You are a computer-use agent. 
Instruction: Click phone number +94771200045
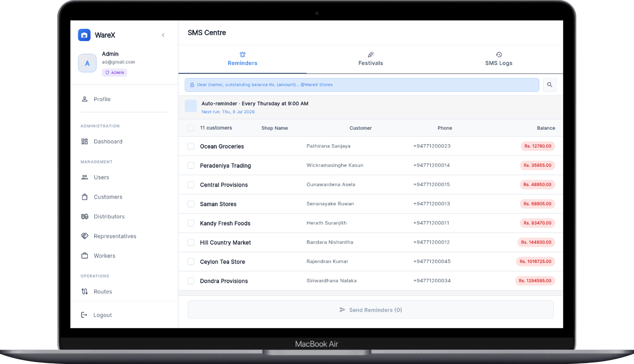pos(432,262)
